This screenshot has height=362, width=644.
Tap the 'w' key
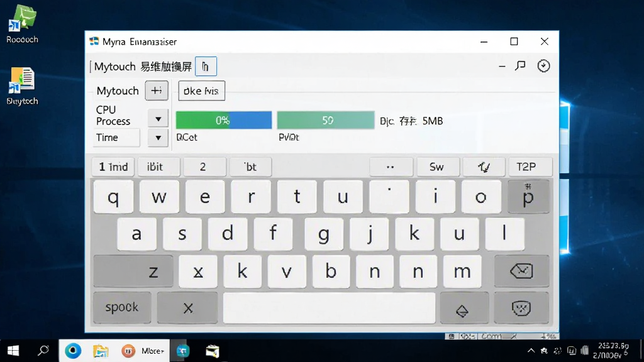pyautogui.click(x=159, y=197)
